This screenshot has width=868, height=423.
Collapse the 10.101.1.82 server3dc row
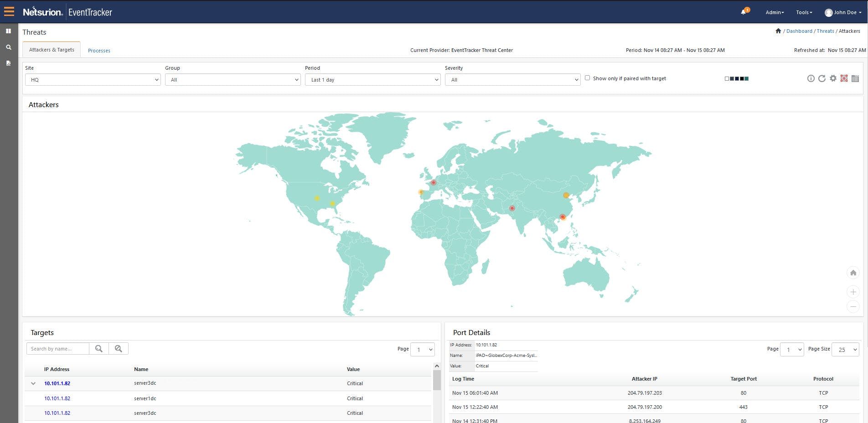[x=33, y=383]
